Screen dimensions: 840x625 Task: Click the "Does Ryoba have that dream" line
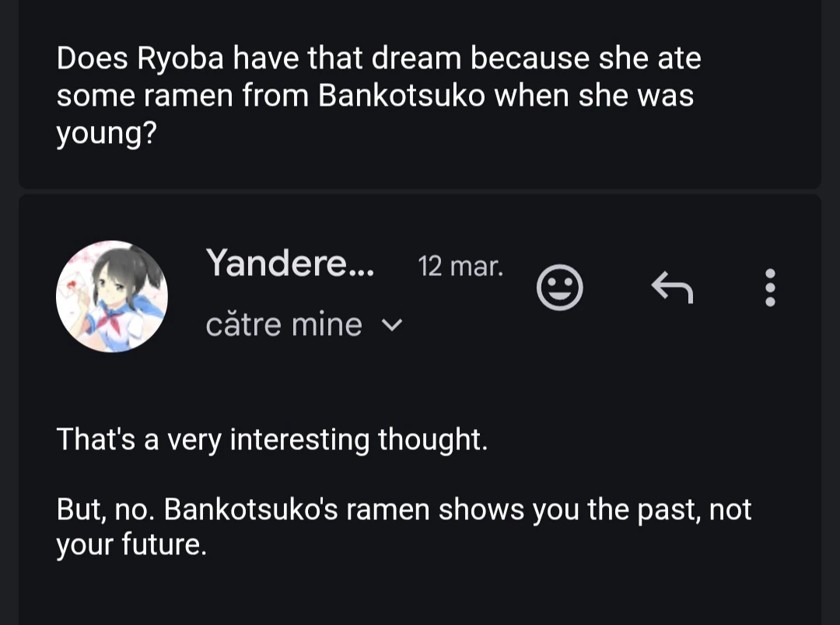(379, 58)
